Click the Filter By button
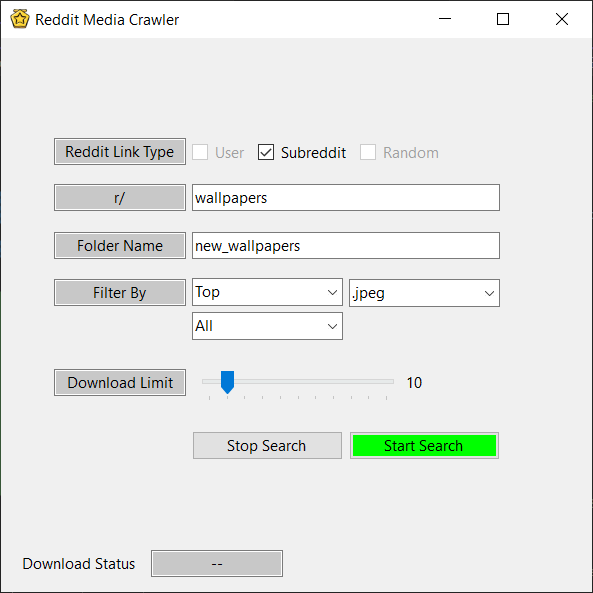 point(120,293)
